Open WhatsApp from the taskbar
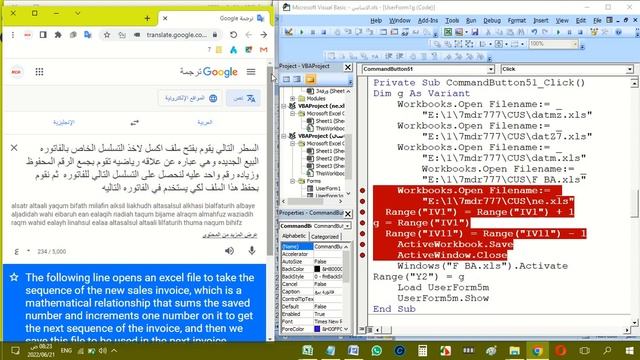Image resolution: width=640 pixels, height=360 pixels. (x=377, y=351)
